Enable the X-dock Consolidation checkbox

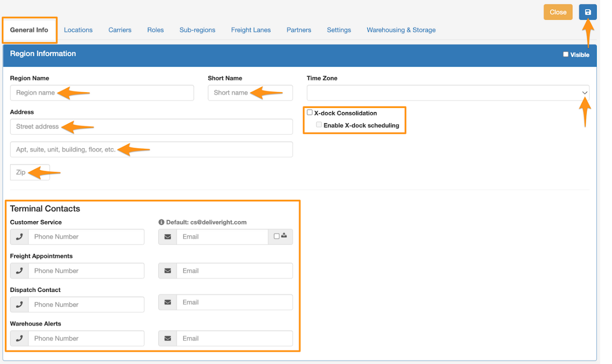pyautogui.click(x=310, y=113)
